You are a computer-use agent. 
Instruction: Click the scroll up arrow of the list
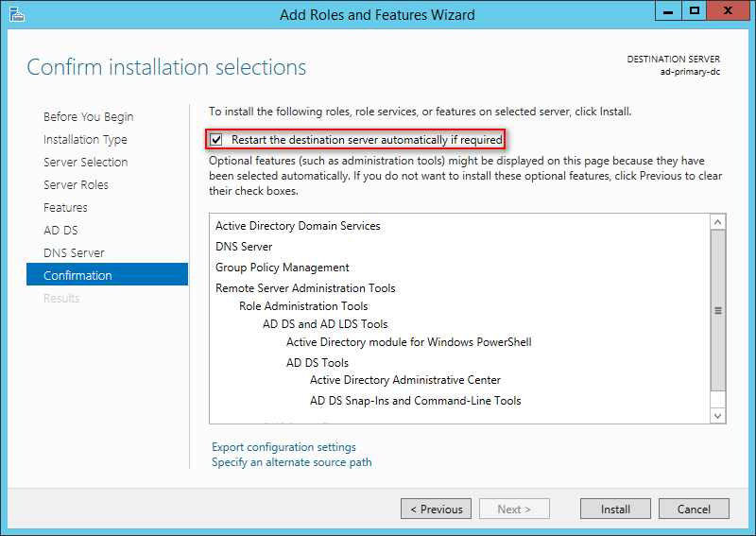point(718,222)
